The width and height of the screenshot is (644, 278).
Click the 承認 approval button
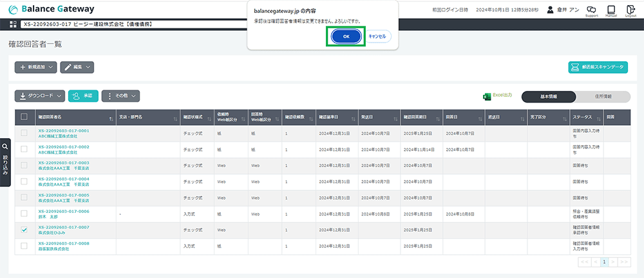[x=83, y=95]
